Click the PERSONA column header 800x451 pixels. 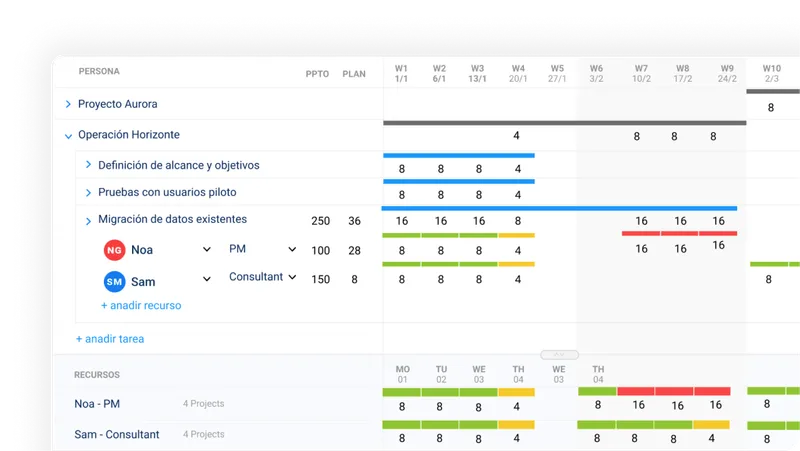coord(99,71)
